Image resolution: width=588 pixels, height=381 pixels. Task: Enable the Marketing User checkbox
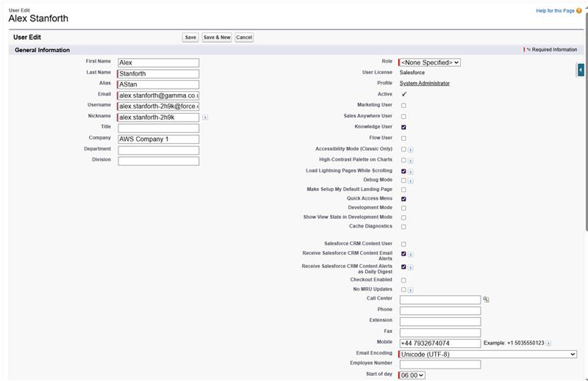404,106
